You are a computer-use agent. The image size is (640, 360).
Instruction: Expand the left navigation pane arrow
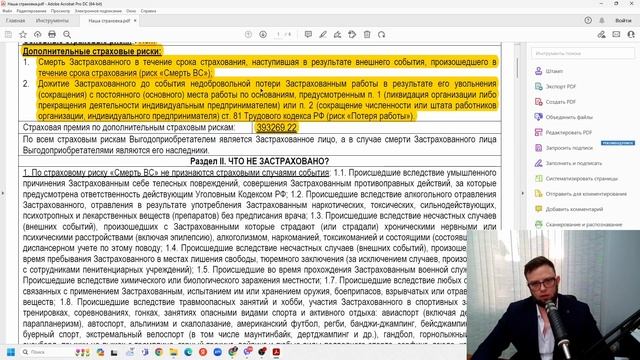3,193
